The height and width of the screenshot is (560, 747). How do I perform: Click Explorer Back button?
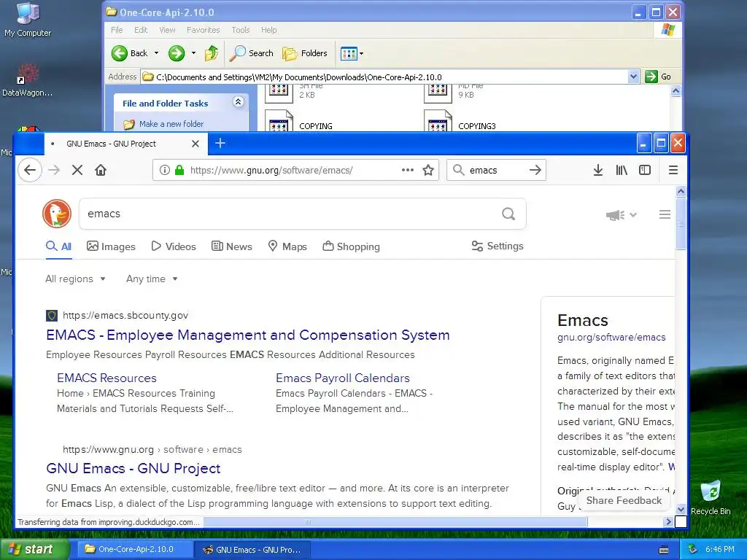130,53
